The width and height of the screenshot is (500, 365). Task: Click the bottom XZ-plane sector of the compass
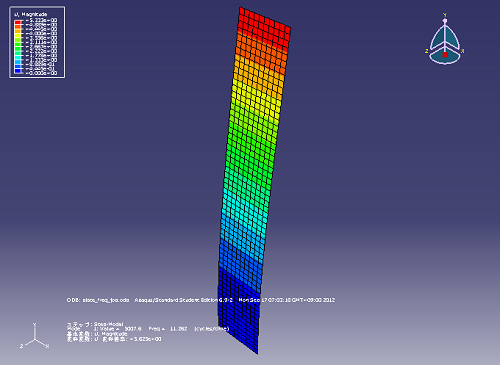[x=445, y=58]
